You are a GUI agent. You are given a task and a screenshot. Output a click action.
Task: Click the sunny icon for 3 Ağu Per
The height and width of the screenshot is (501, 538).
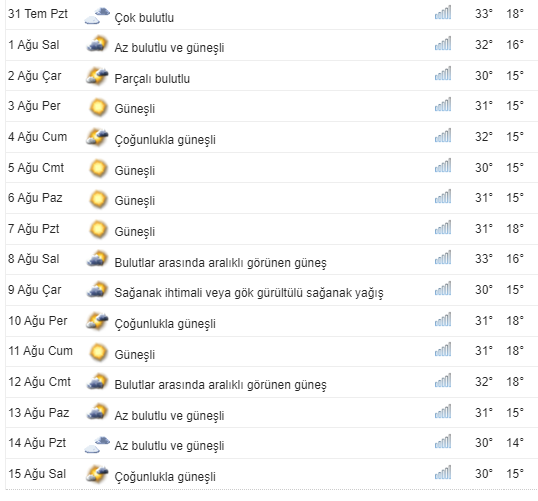coord(98,107)
